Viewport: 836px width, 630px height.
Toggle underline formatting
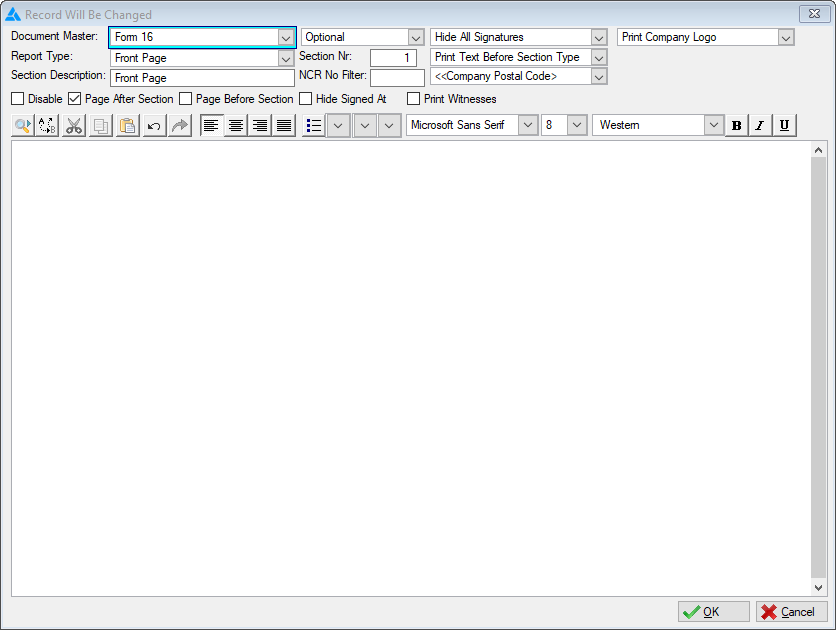(783, 126)
